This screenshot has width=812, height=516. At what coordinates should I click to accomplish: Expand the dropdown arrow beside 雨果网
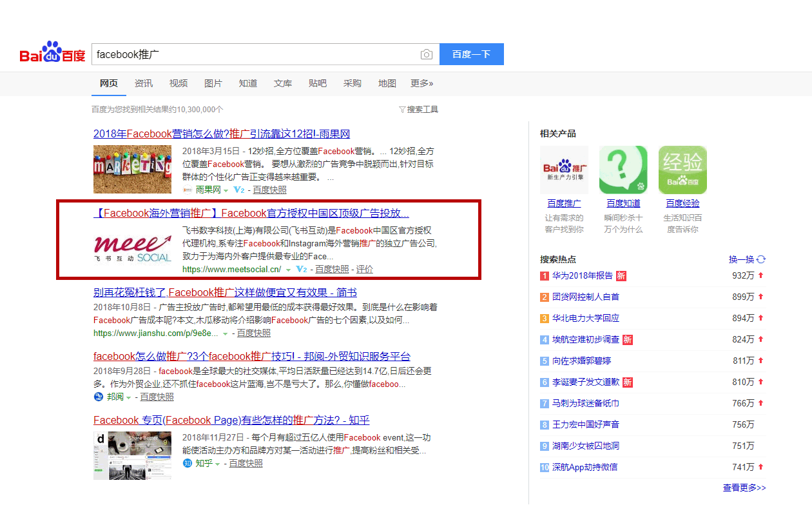(x=226, y=190)
